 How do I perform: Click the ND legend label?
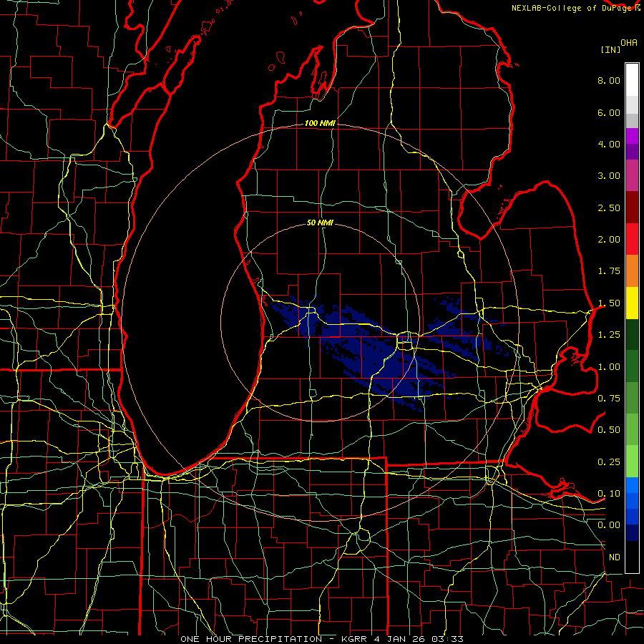tap(615, 557)
